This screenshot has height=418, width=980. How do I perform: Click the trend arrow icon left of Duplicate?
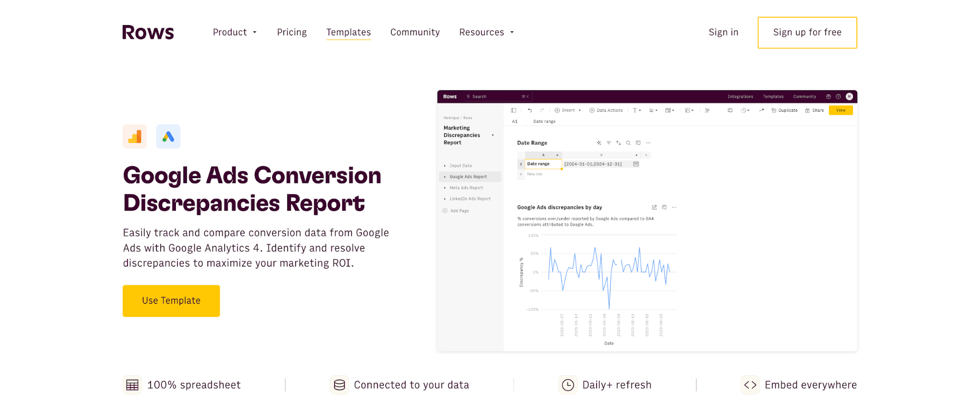tap(761, 110)
